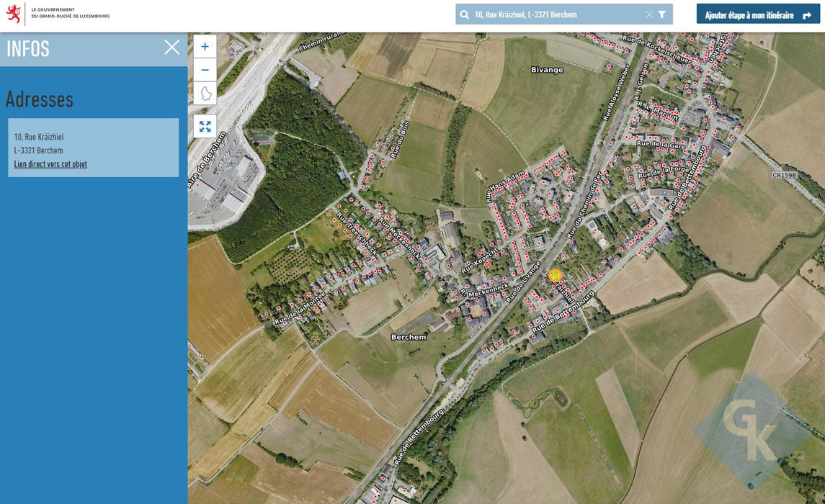This screenshot has height=504, width=825.
Task: Close the INFOS side panel
Action: [x=171, y=47]
